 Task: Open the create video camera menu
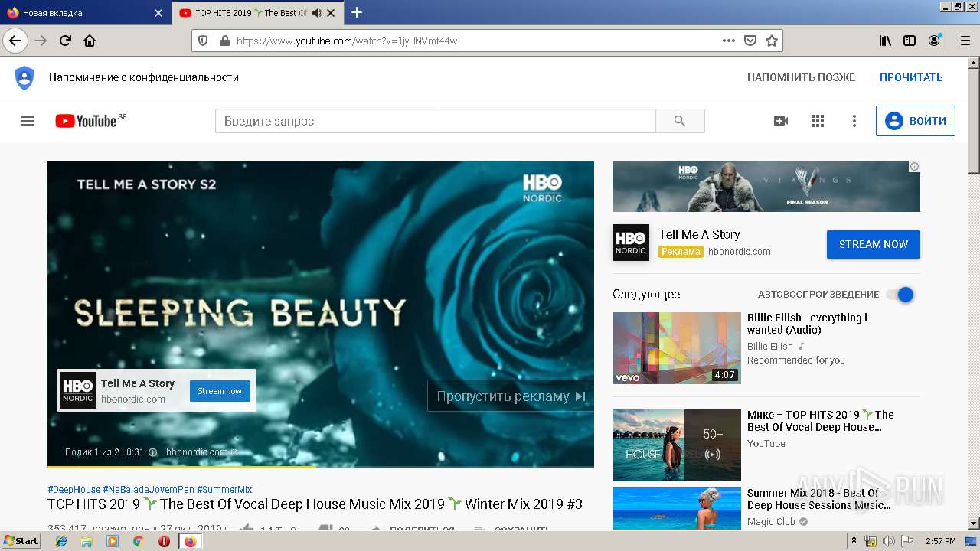pos(781,121)
